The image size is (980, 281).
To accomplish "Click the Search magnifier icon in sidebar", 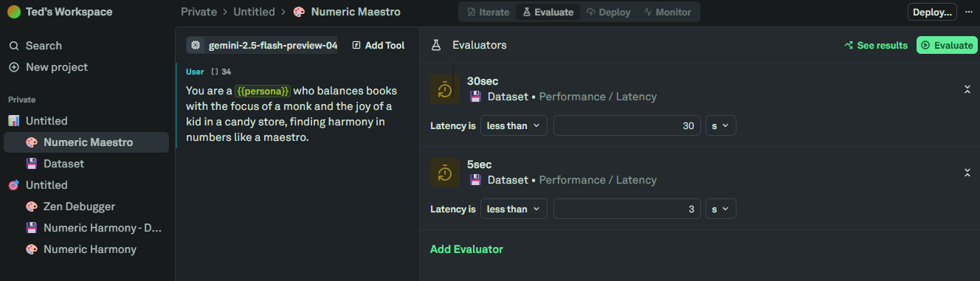I will point(13,46).
